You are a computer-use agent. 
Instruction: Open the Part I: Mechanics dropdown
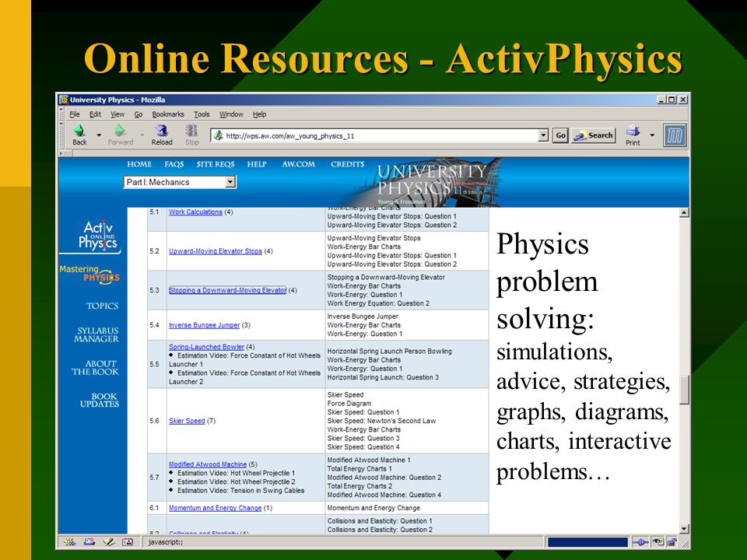[180, 182]
